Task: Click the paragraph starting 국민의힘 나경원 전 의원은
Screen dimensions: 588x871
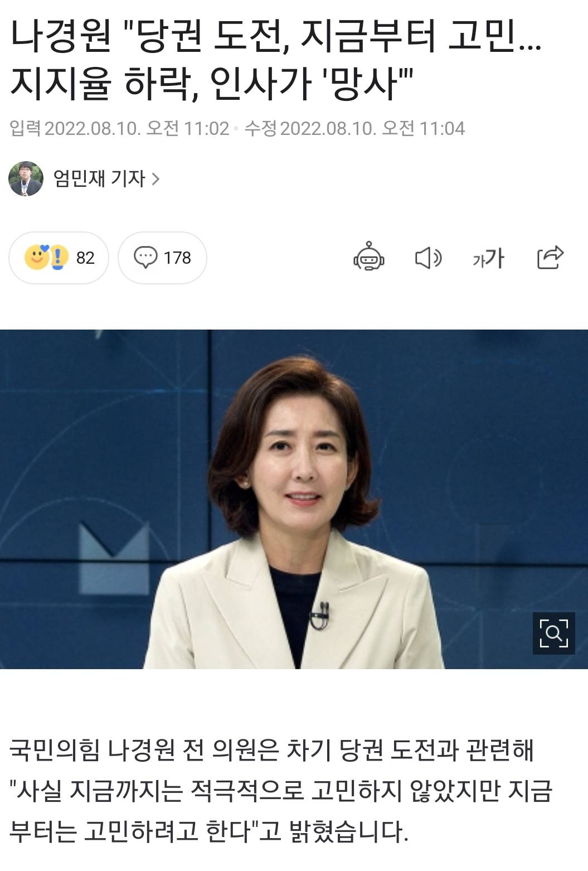Action: click(281, 791)
